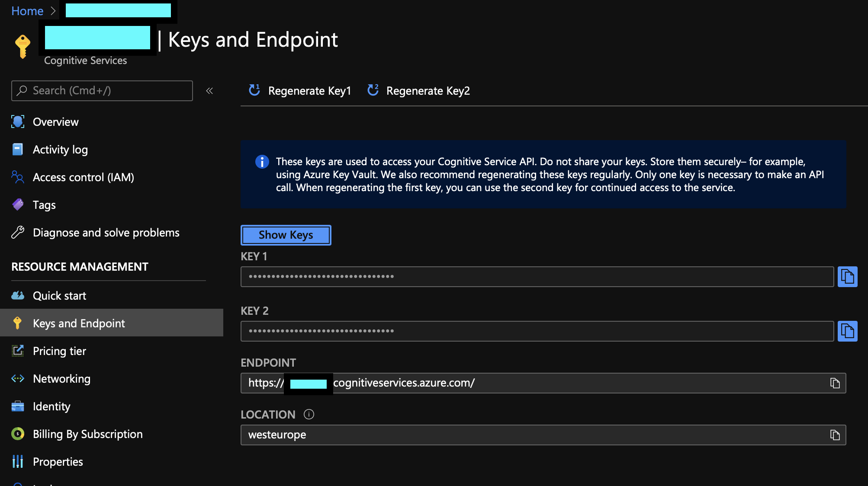Viewport: 868px width, 486px height.
Task: Copy the ENDPOINT URL to clipboard
Action: [835, 383]
